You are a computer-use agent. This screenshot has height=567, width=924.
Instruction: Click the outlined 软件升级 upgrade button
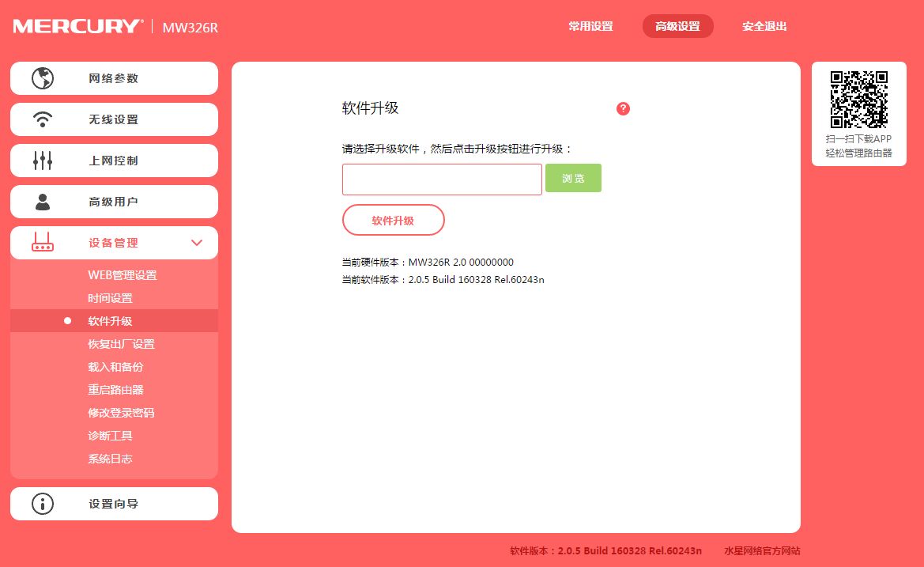pos(393,221)
